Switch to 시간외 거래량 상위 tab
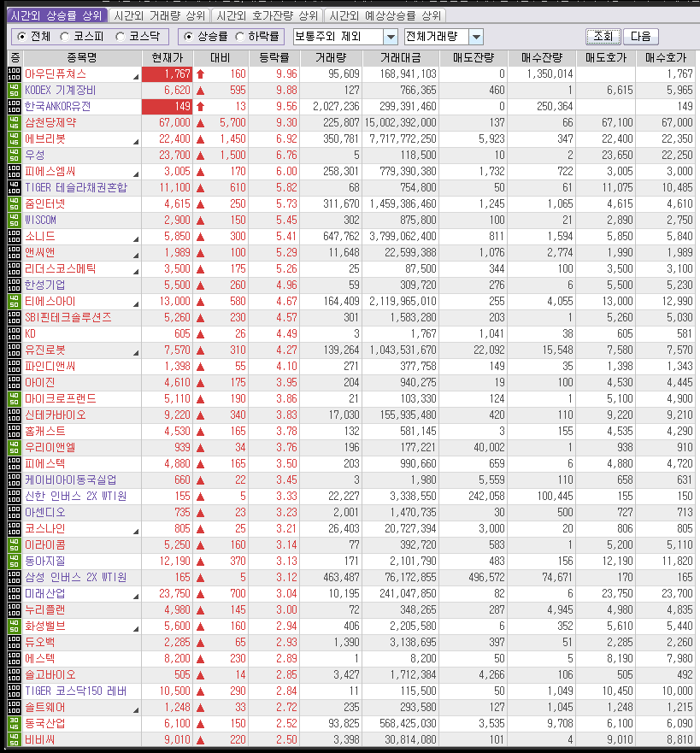The height and width of the screenshot is (753, 700). click(x=159, y=16)
